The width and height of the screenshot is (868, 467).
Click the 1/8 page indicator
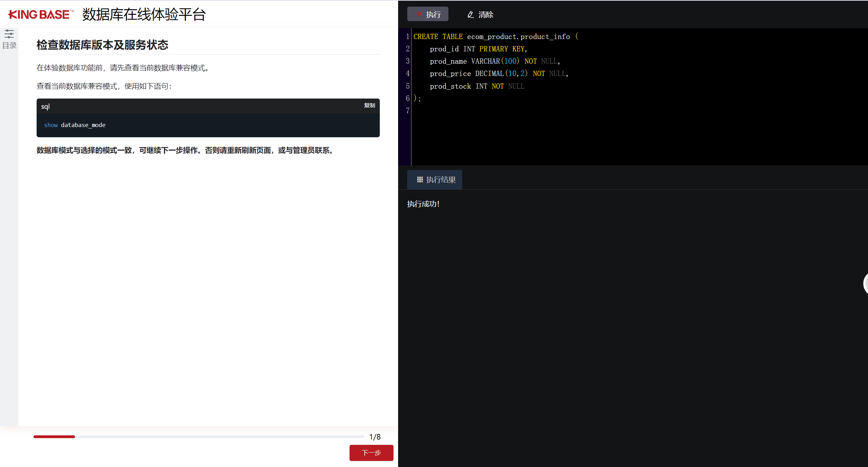[x=375, y=437]
